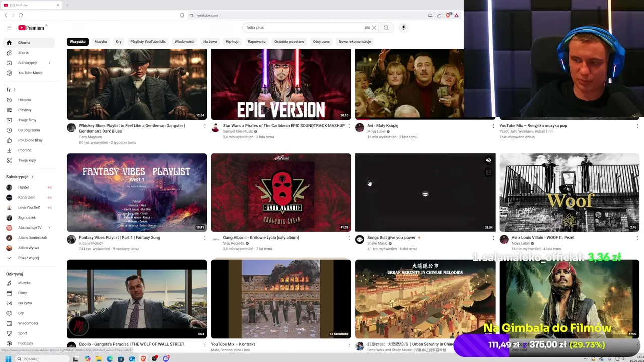644x362 pixels.
Task: Open options menu for Gang Albanii video
Action: (349, 238)
